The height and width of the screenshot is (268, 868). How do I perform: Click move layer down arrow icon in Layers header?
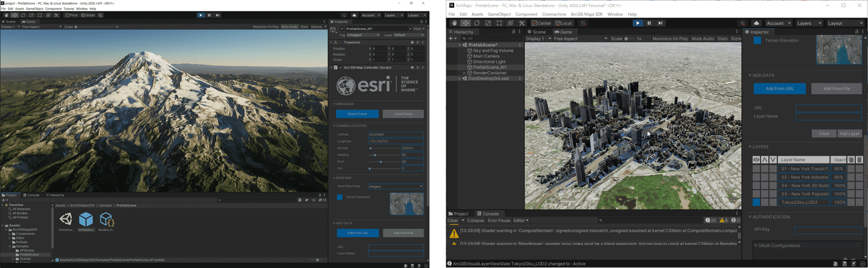(773, 159)
